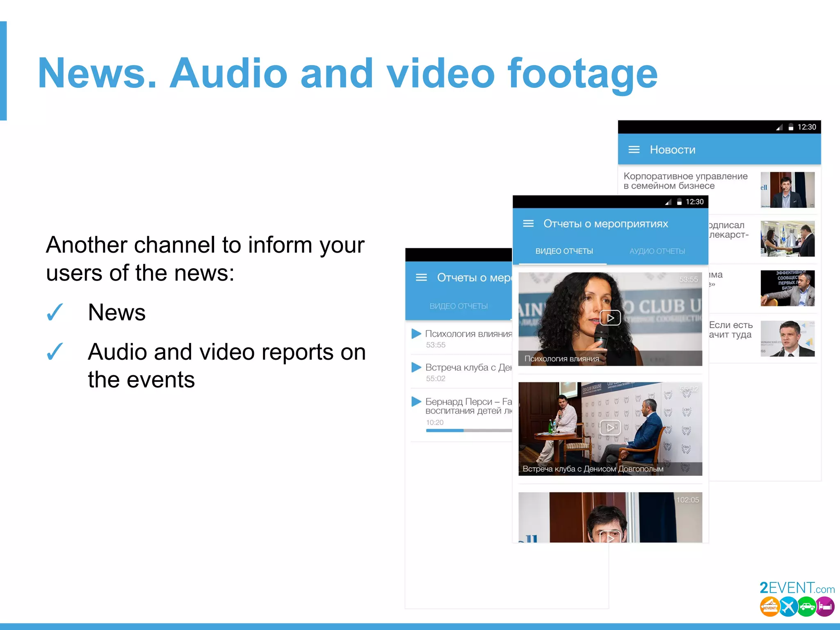Open hamburger menu in front Отчеты о мероприятиях screen
The height and width of the screenshot is (630, 840).
528,224
